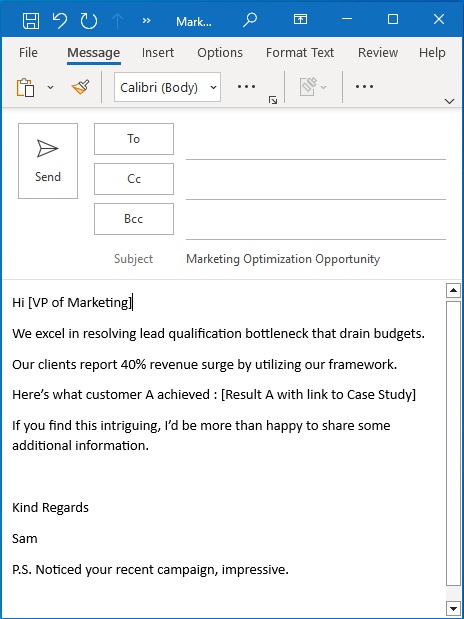Show more formatting options after font box
This screenshot has height=619, width=464.
[246, 86]
